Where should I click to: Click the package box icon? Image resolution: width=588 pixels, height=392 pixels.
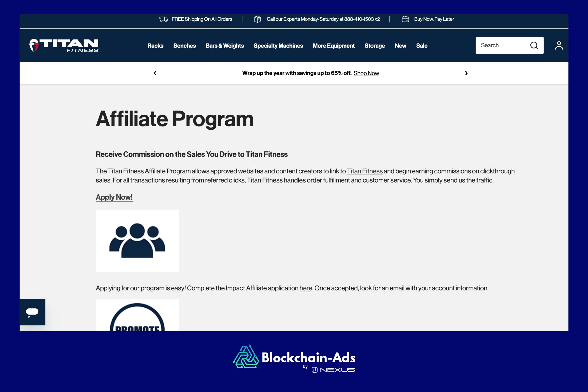coord(257,19)
